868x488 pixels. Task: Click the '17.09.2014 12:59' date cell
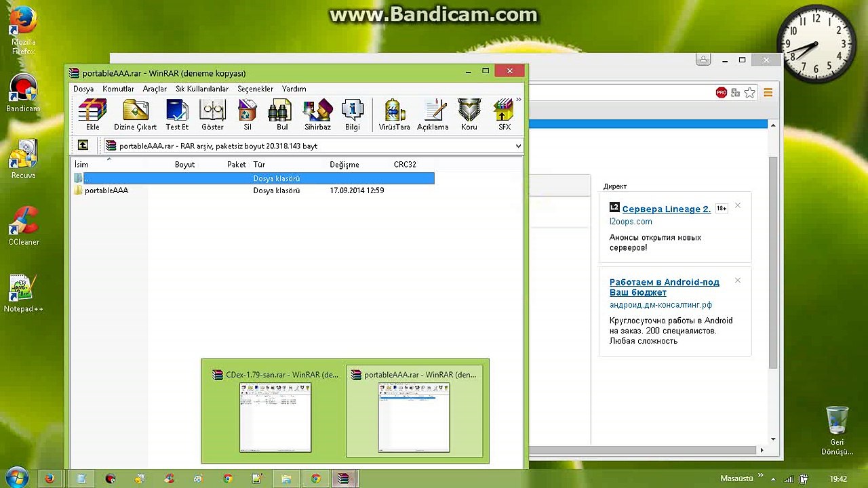point(357,190)
